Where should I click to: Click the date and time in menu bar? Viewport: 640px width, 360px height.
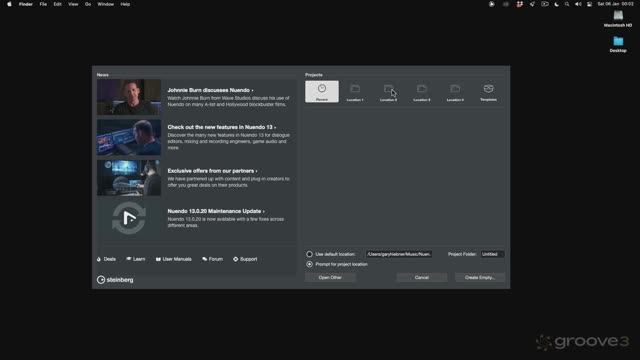[x=616, y=4]
